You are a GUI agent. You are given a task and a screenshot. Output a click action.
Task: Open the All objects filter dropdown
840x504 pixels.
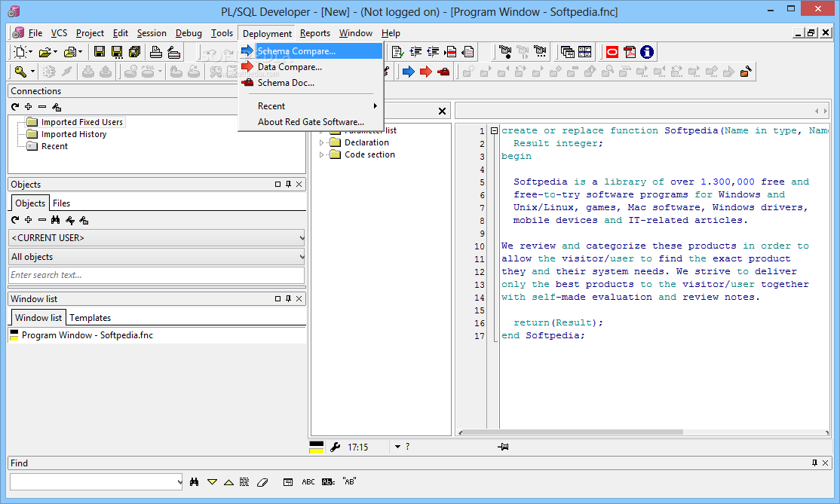click(156, 257)
